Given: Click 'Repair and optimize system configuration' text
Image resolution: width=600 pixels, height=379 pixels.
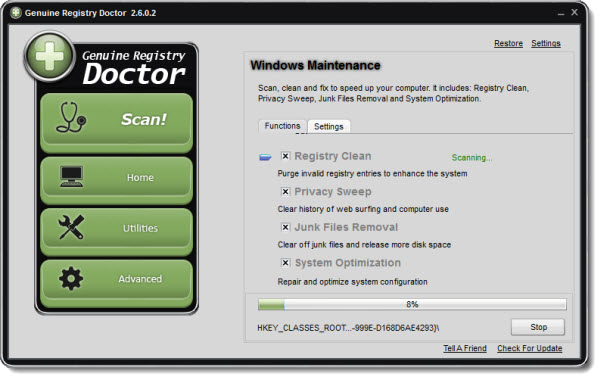Looking at the screenshot, I should point(352,282).
